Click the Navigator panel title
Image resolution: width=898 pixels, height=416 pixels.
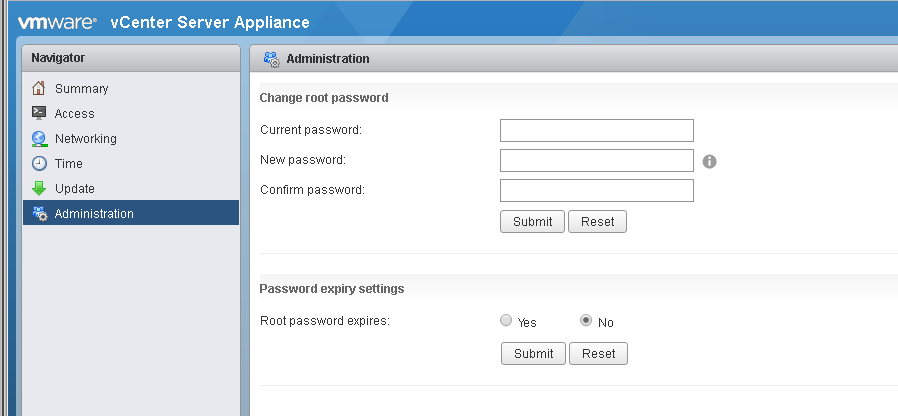(x=58, y=58)
